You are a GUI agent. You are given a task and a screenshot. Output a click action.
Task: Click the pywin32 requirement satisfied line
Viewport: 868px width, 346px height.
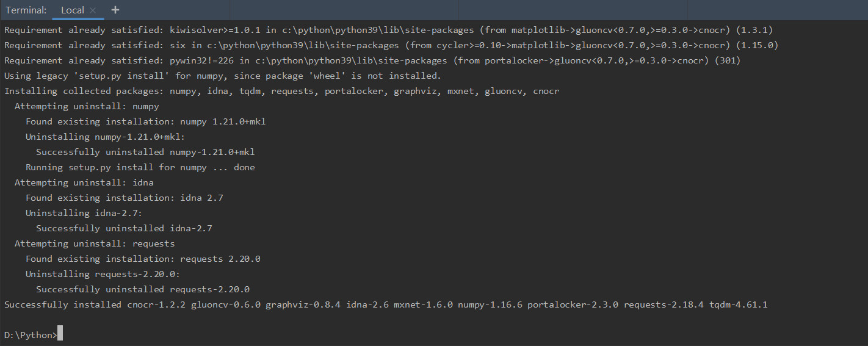coord(372,60)
